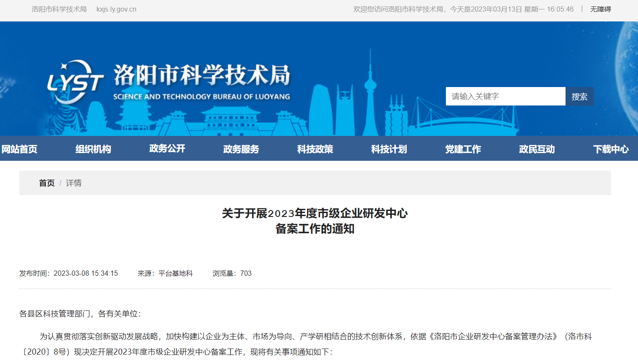Viewport: 638px width, 364px height.
Task: Go to the 政民互动 section
Action: (x=537, y=149)
